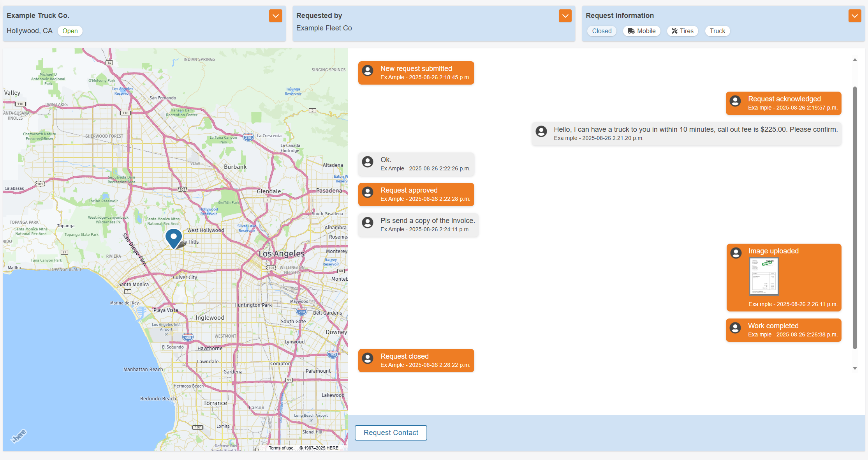Click the wrench icon in Tires tag

coord(674,31)
